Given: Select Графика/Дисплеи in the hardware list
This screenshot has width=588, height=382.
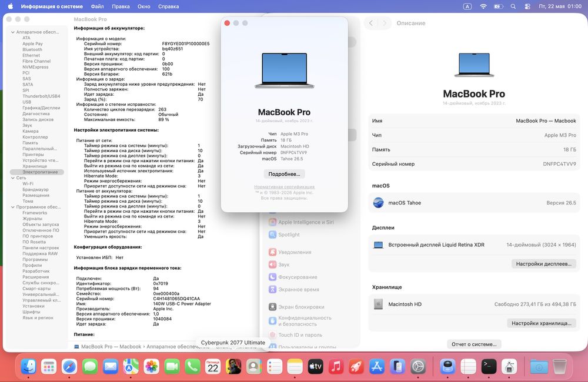Looking at the screenshot, I should pos(41,108).
